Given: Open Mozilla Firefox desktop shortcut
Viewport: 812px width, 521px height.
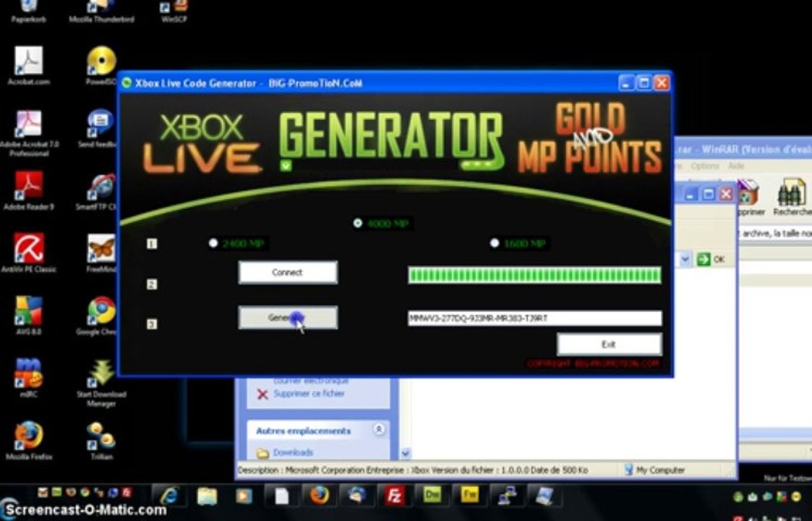Looking at the screenshot, I should coord(28,441).
